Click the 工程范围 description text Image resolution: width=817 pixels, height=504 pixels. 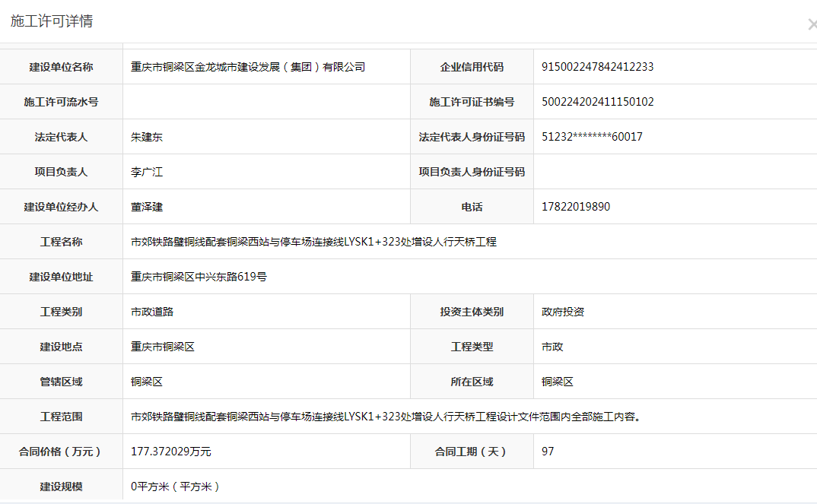pyautogui.click(x=384, y=417)
